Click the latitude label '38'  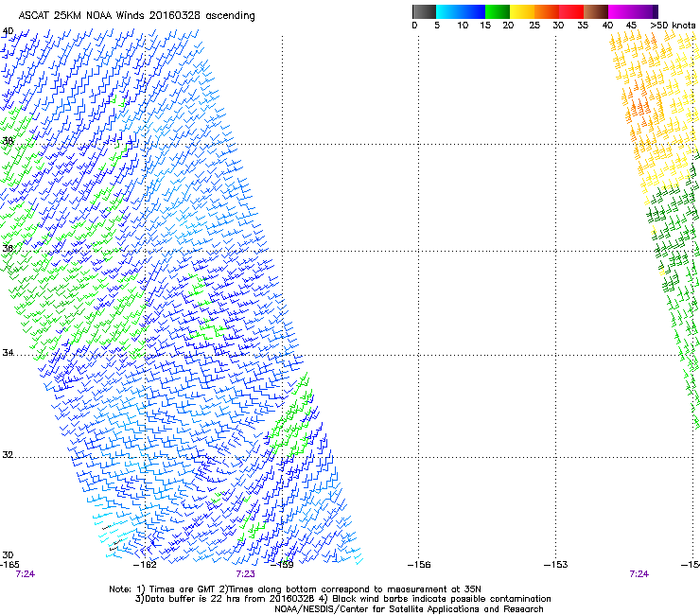[x=8, y=141]
